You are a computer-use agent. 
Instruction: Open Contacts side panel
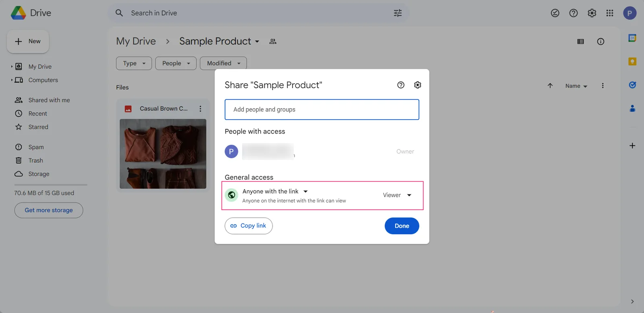pyautogui.click(x=632, y=108)
